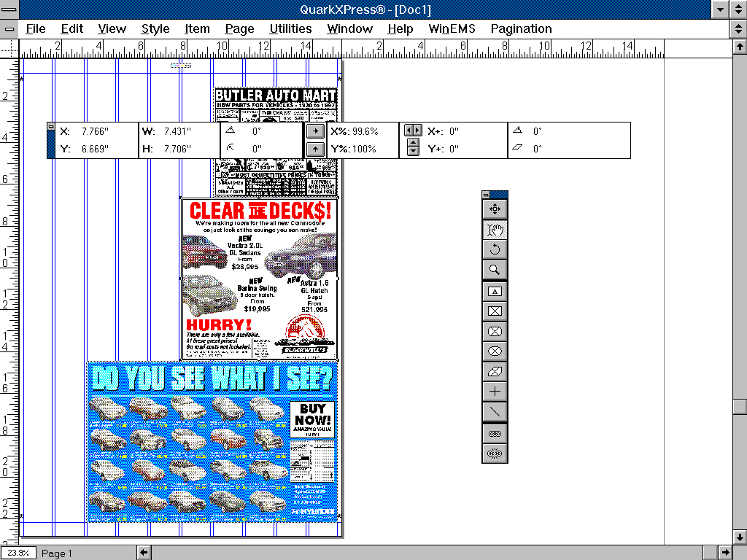Image resolution: width=747 pixels, height=560 pixels.
Task: Open the Measurements palette control menu box
Action: 50,127
